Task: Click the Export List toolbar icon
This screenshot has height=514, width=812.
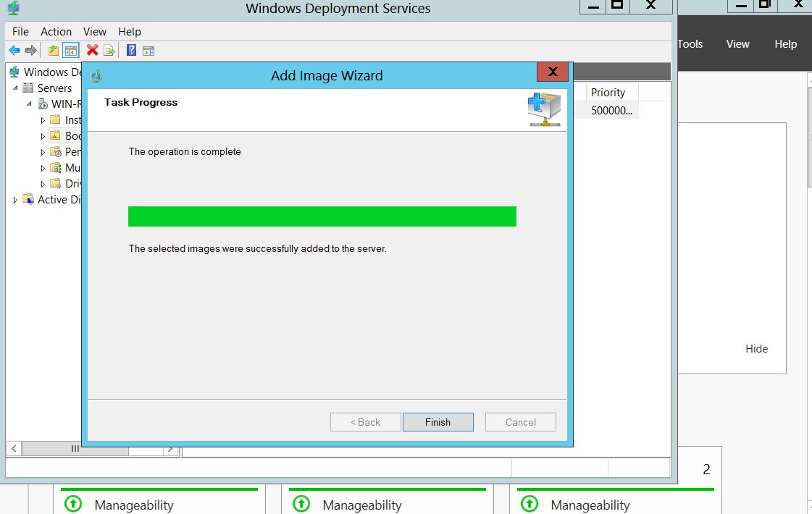Action: [109, 50]
